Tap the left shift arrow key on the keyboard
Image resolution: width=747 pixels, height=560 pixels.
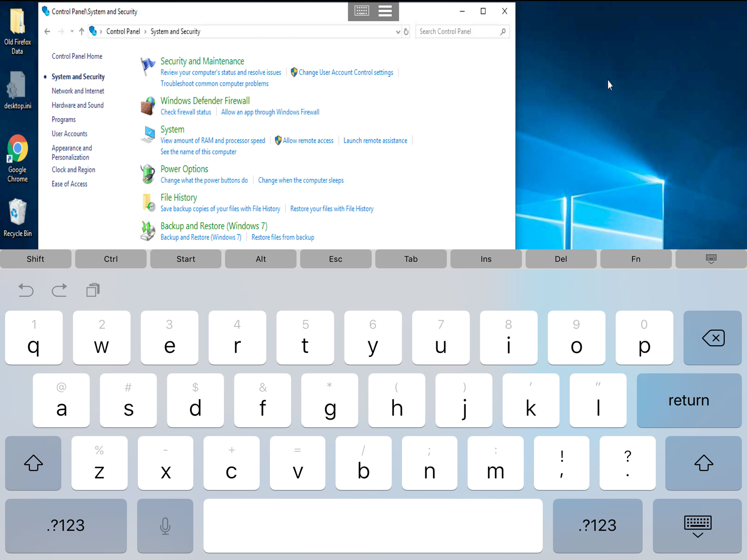tap(33, 463)
